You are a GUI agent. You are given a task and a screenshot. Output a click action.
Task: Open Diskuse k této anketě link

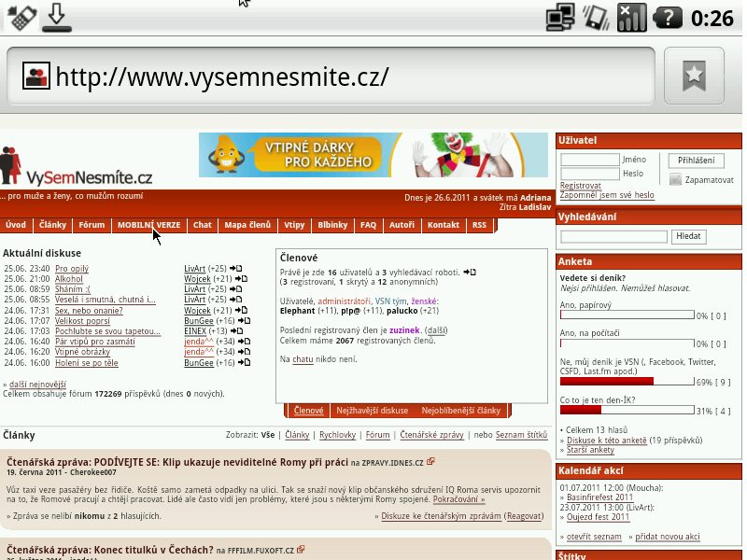tap(606, 441)
